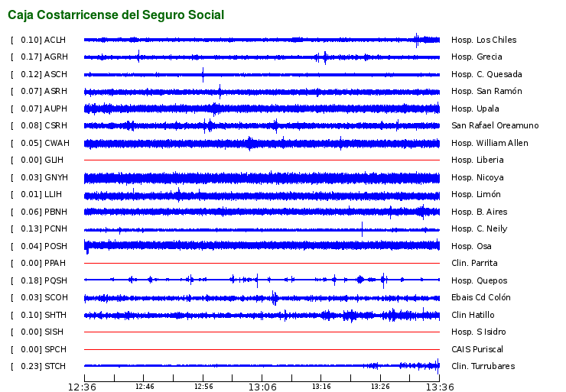This screenshot has width=566, height=392.
Task: Click the Hosp. Quepos label
Action: click(479, 281)
